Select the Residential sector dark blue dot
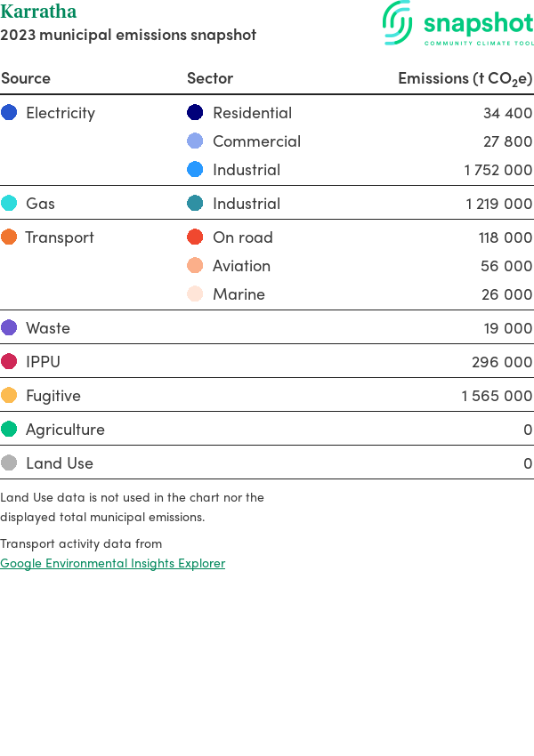The image size is (534, 756). coord(195,113)
